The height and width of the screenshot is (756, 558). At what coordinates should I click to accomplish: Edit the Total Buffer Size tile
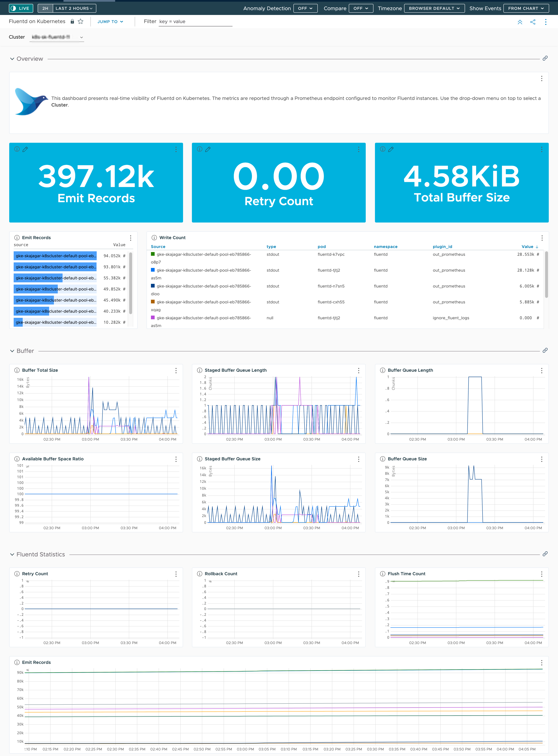[391, 149]
